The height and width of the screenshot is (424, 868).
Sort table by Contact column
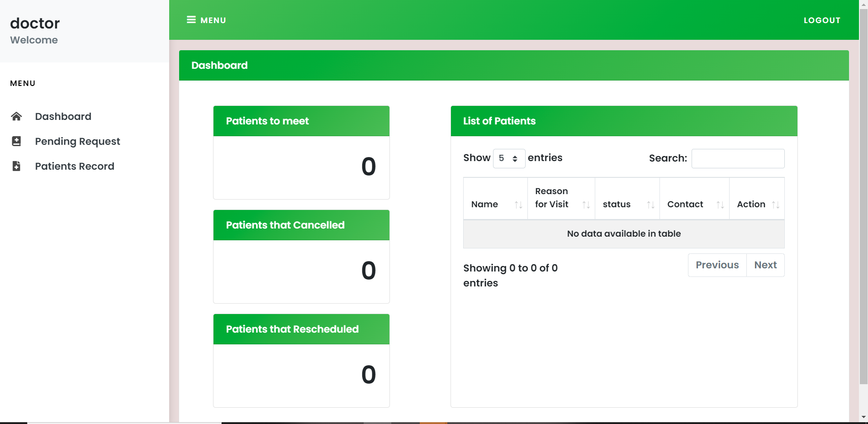(720, 205)
